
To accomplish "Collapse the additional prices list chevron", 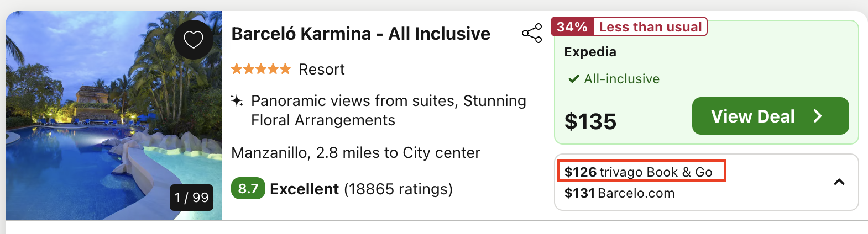I will [839, 182].
